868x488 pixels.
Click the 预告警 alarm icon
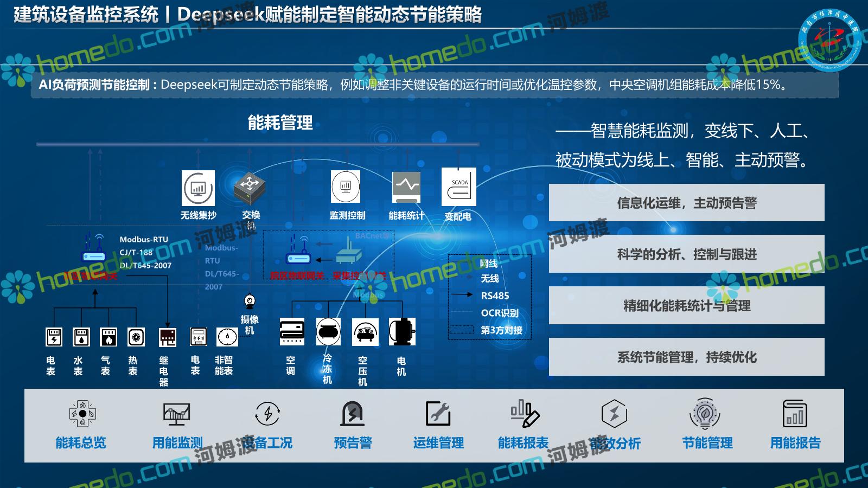pos(353,414)
